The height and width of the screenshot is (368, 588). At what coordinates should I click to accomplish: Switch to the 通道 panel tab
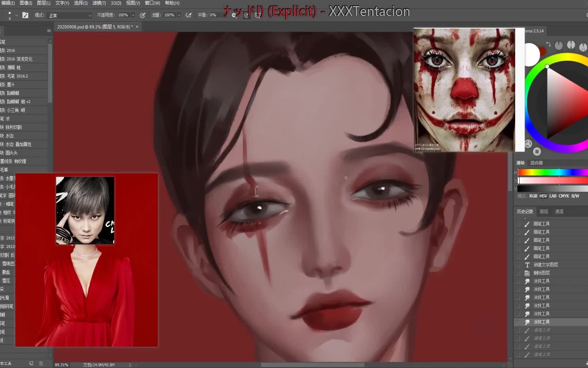[559, 212]
